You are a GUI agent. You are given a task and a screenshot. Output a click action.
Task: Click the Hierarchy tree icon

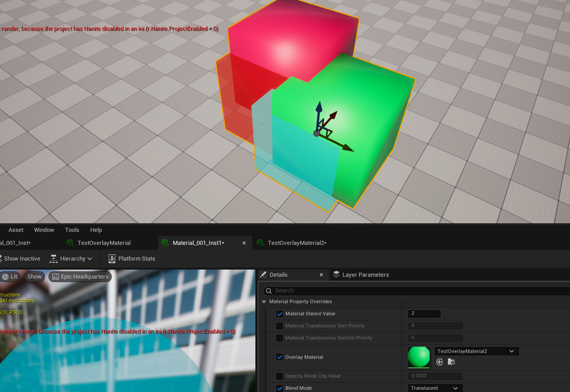point(53,259)
